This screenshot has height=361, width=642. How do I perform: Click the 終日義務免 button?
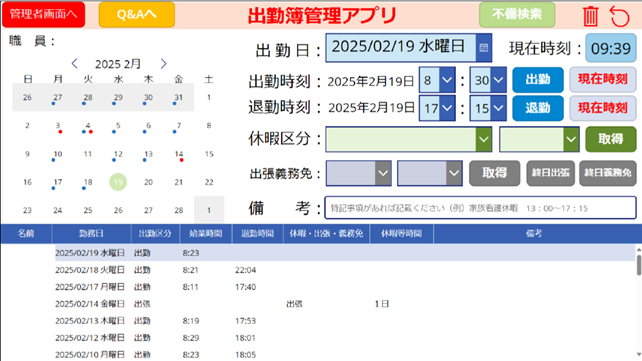click(608, 173)
